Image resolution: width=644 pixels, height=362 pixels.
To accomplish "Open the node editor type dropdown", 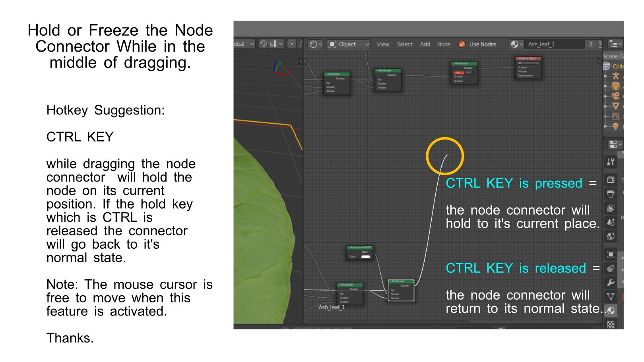I will tap(316, 44).
